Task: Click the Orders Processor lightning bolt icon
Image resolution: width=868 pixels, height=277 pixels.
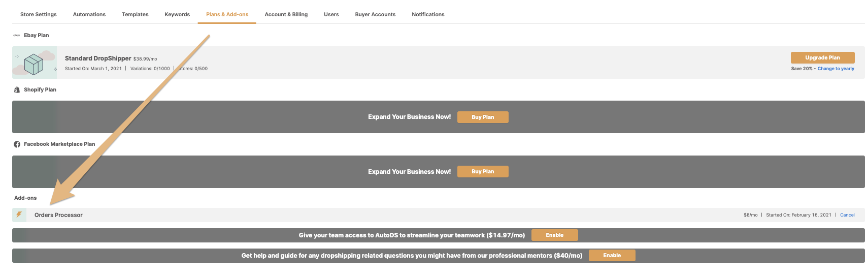Action: click(19, 214)
